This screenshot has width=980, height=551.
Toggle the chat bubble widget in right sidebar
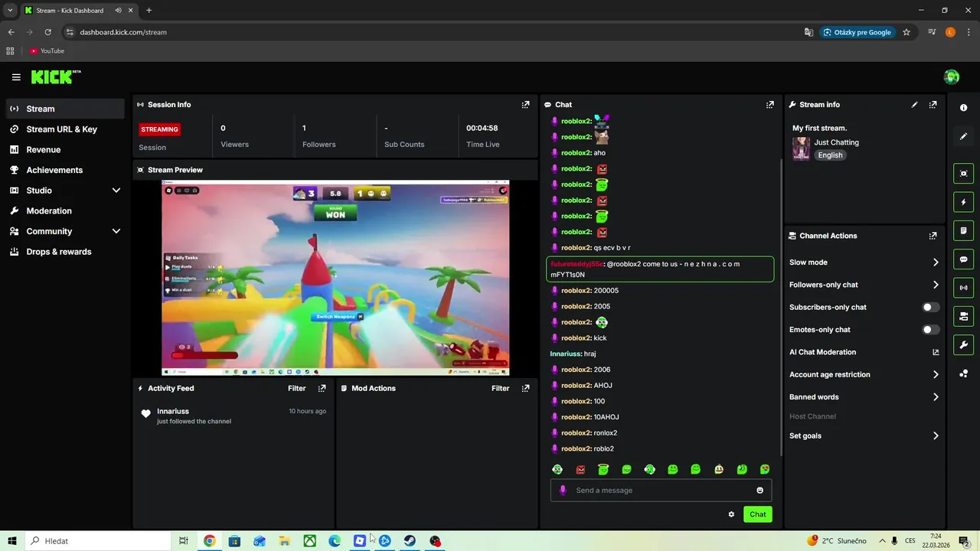[x=963, y=259]
